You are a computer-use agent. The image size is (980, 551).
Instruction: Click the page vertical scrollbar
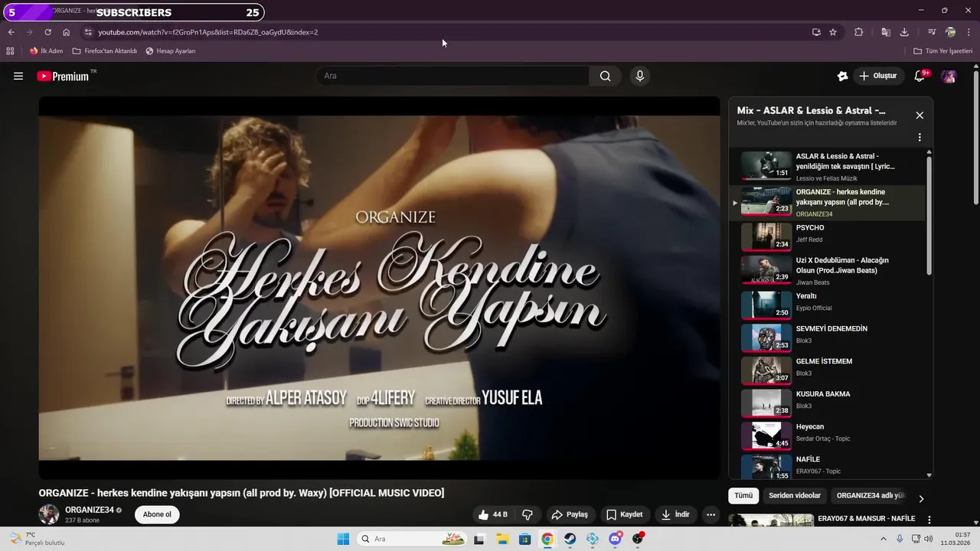[975, 138]
